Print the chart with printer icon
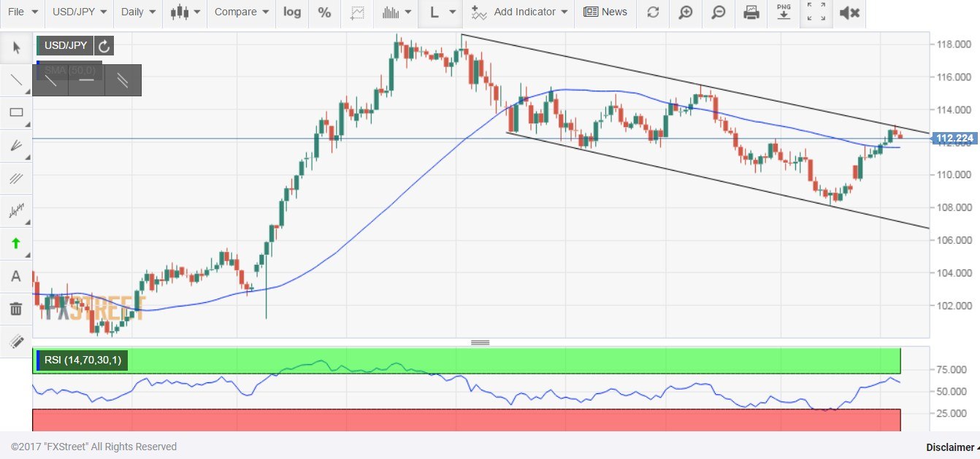This screenshot has width=980, height=459. 751,12
